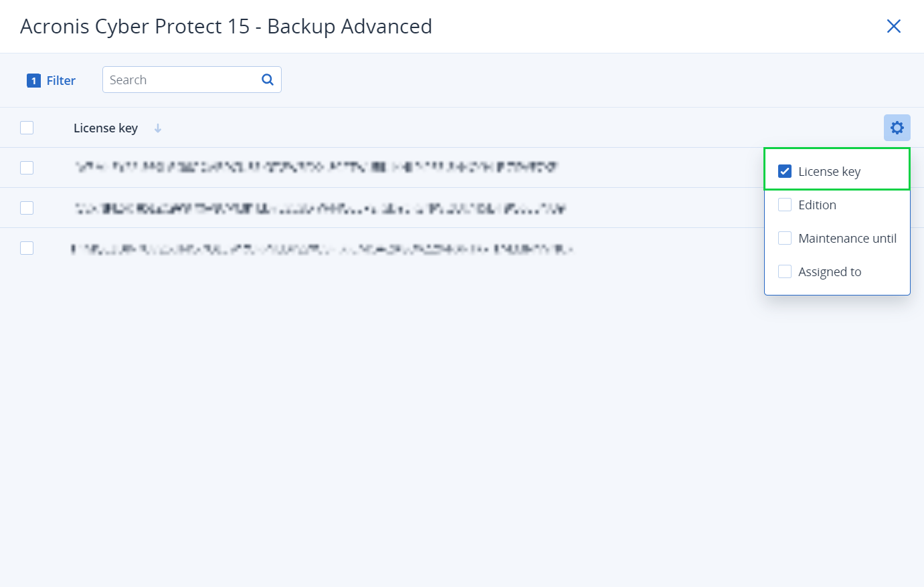Toggle the select-all checkbox in header
Image resolution: width=924 pixels, height=587 pixels.
(x=27, y=128)
